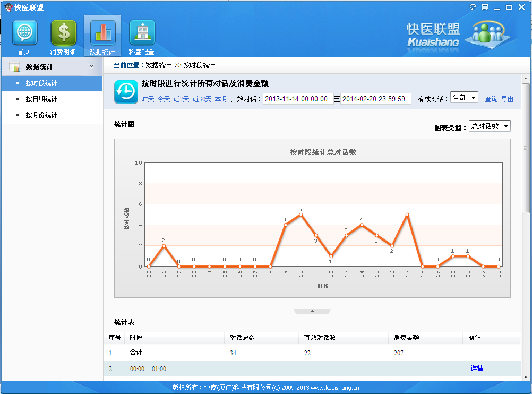The width and height of the screenshot is (532, 394).
Task: Click the 数据统计 sidebar header icon
Action: coord(14,67)
